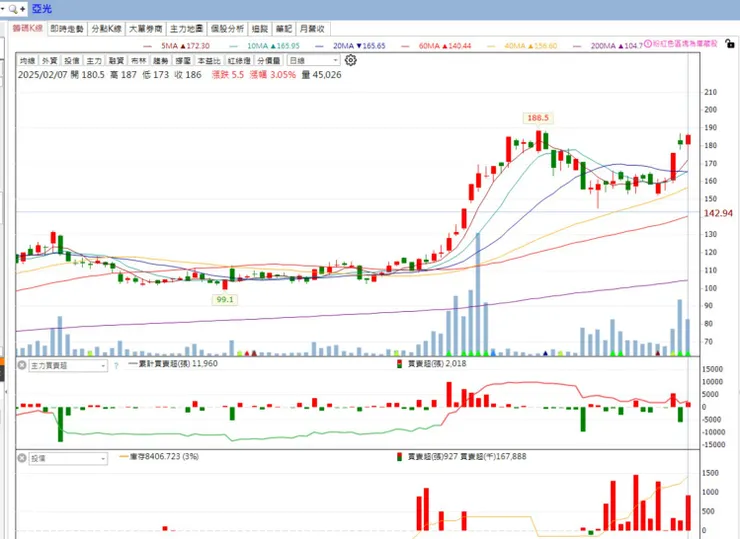
Task: Open the 個股分析 tab
Action: click(227, 29)
